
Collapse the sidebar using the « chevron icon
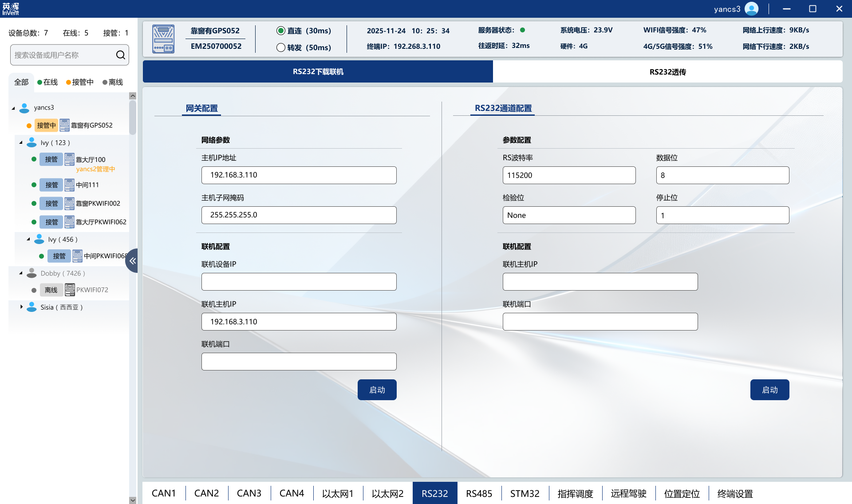pyautogui.click(x=132, y=260)
